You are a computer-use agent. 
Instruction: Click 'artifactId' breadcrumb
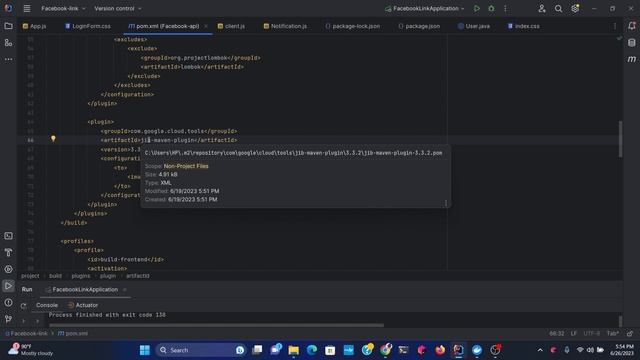point(138,276)
